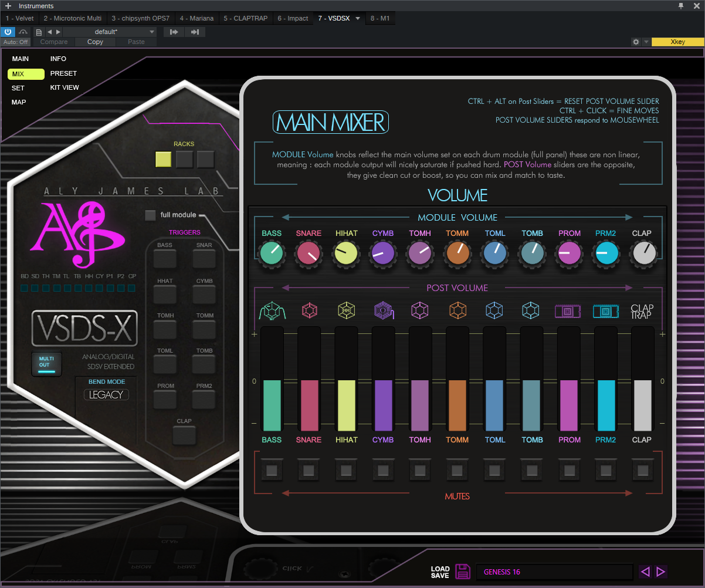Switch to the 8 - M1 tab

click(380, 18)
